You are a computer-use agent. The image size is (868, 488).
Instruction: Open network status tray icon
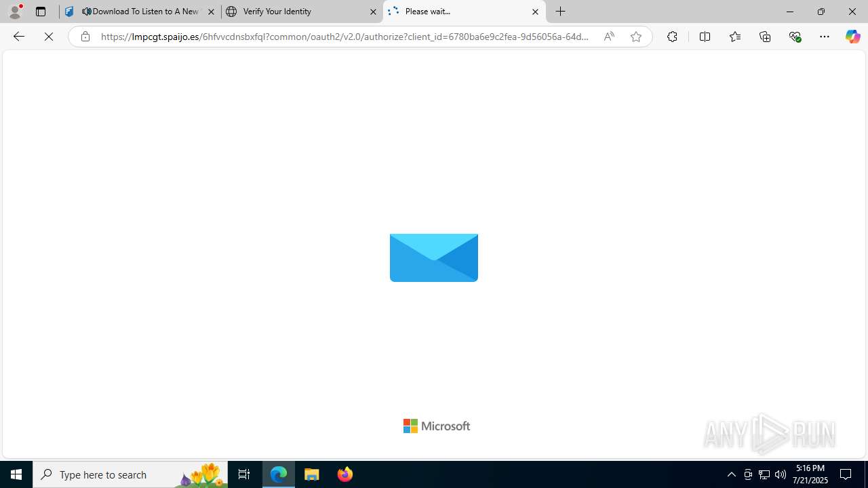[764, 474]
